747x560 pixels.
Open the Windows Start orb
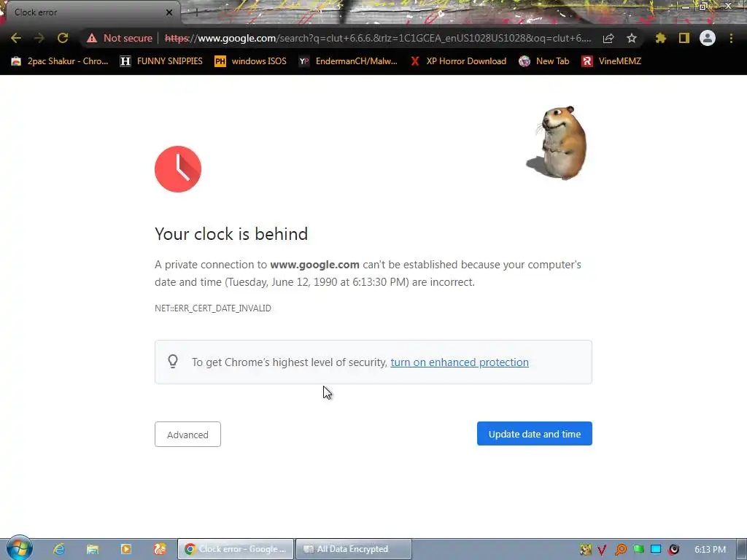[19, 548]
